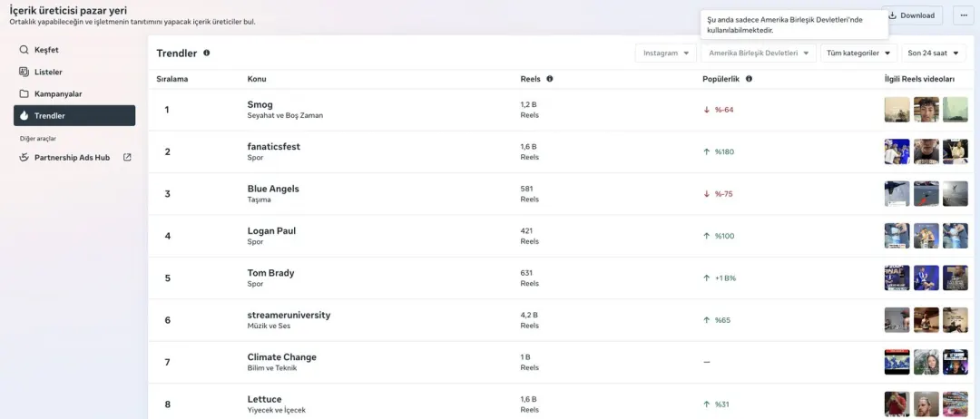The height and width of the screenshot is (419, 980).
Task: Open first Reels thumbnail in Blue Angels row
Action: pos(897,193)
